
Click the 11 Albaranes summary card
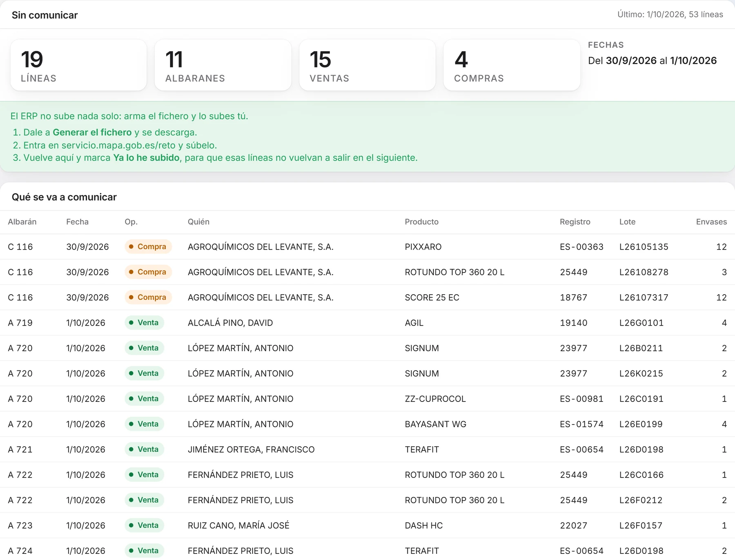tap(223, 65)
